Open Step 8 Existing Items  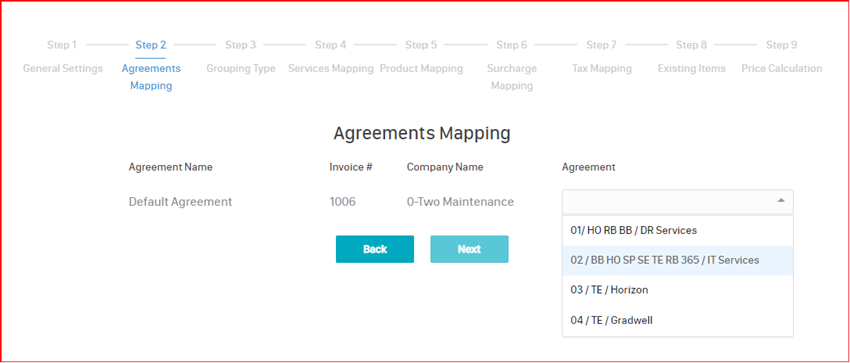692,57
